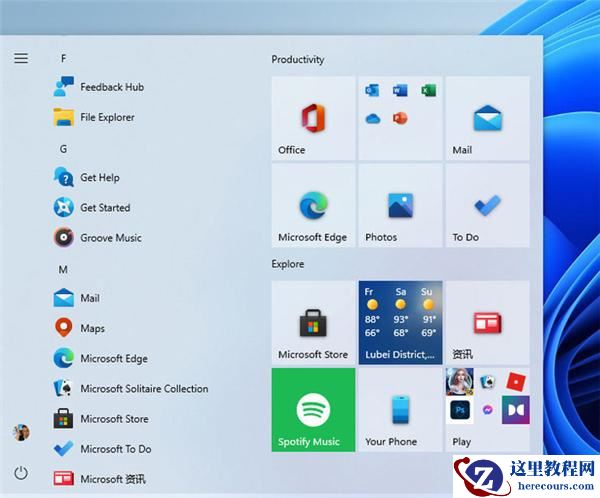
Task: Open Solitaire icon in the Play folder
Action: tap(488, 382)
